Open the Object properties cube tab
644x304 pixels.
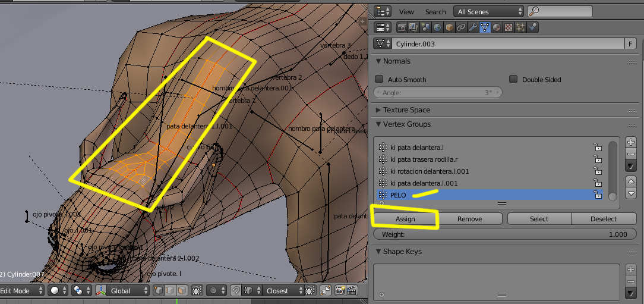click(449, 27)
